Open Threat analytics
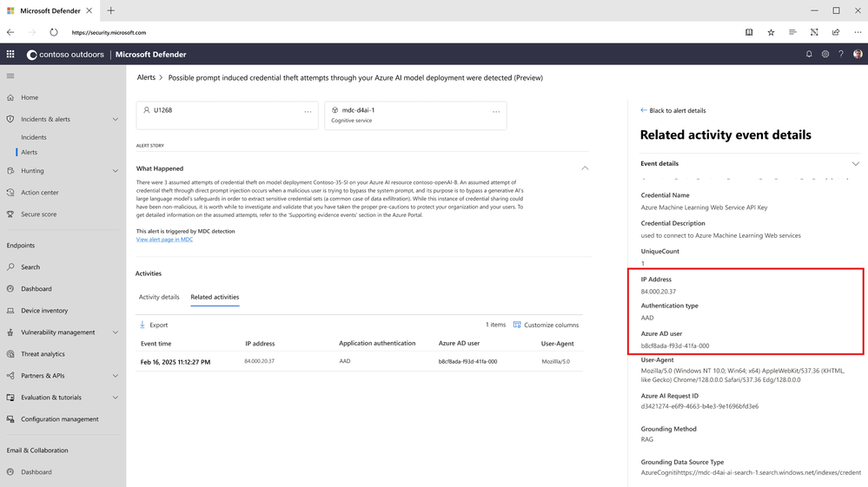Screen dimensions: 868x487 click(x=43, y=354)
